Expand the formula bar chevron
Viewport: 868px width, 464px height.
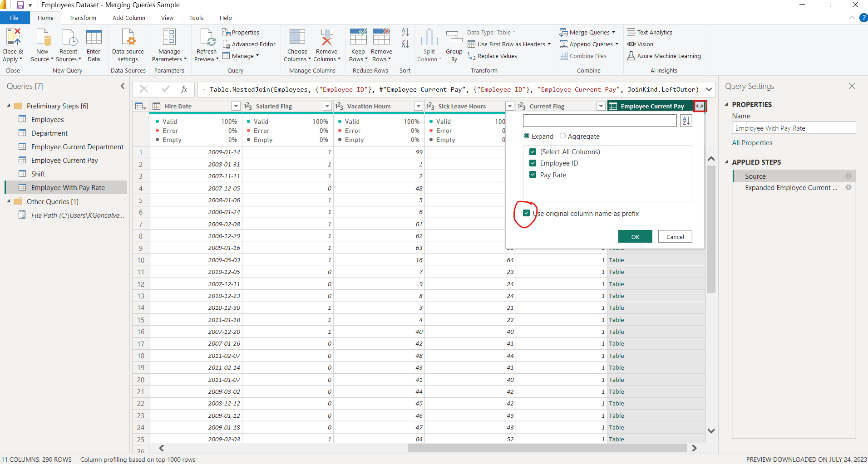[709, 89]
